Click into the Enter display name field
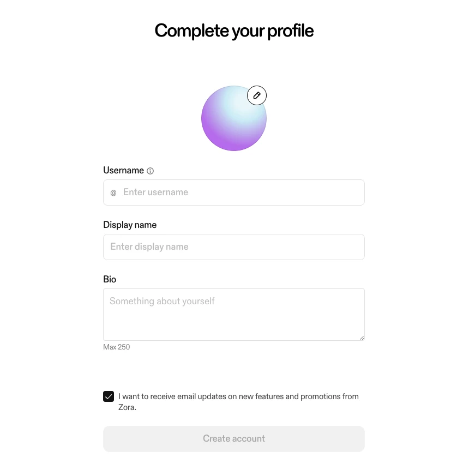The height and width of the screenshot is (476, 457). point(233,247)
